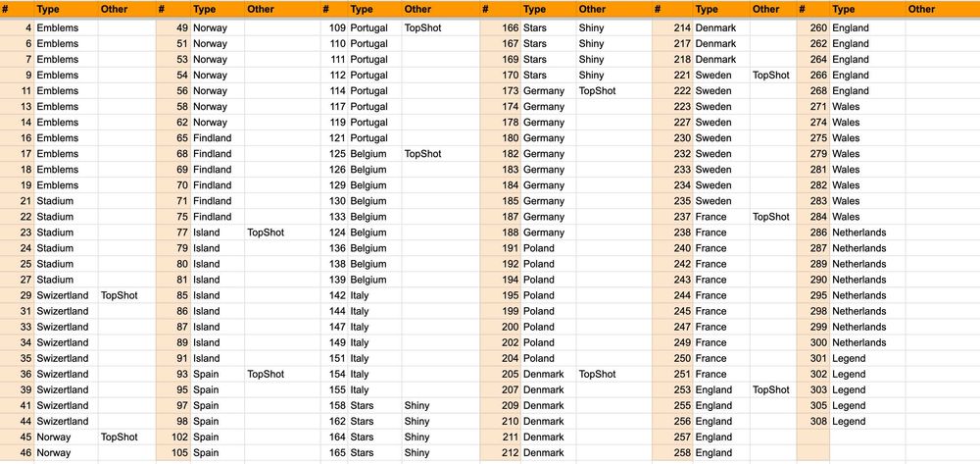Select the 'Findland' cell in row 65

(218, 138)
